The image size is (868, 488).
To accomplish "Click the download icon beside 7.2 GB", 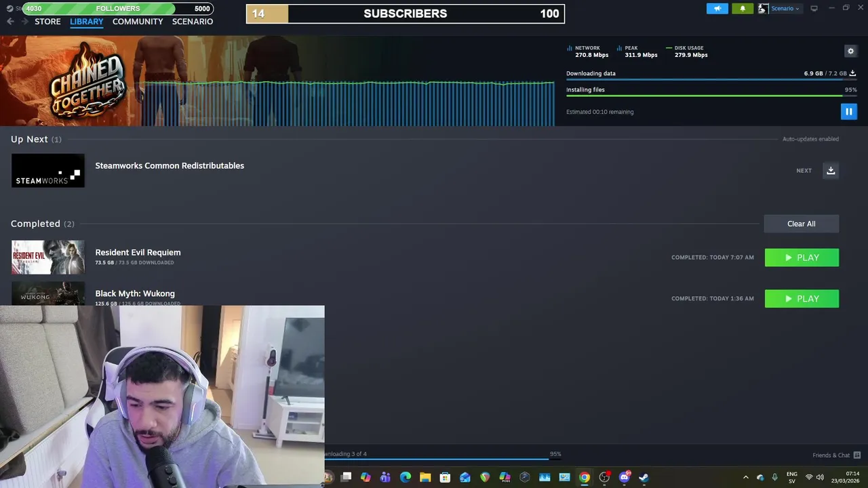I will click(x=852, y=73).
